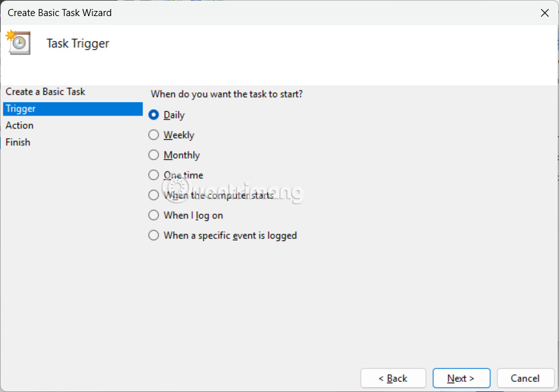Screen dimensions: 559x392
Task: Select When I log on trigger
Action: 154,215
